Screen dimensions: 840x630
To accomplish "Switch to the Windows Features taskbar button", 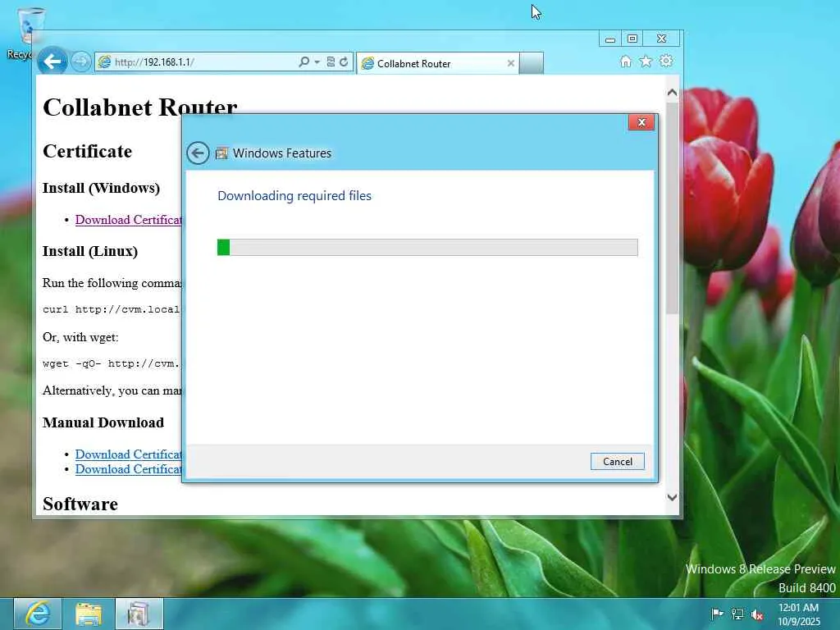I will [139, 614].
